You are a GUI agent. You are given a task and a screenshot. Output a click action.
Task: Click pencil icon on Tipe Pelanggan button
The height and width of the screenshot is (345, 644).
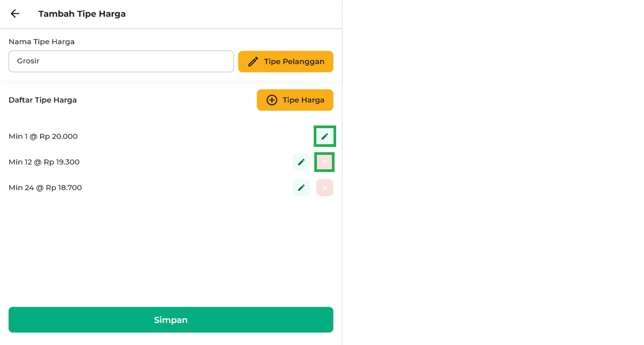(x=253, y=61)
